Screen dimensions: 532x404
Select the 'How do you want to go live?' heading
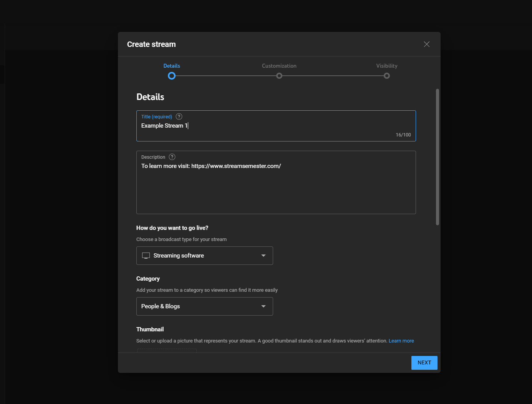click(x=172, y=228)
